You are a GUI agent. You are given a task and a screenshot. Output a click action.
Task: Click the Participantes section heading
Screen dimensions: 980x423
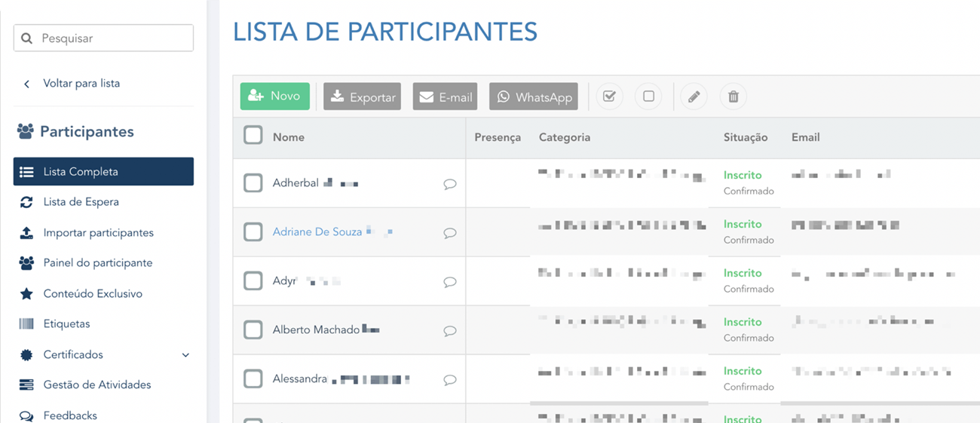coord(87,132)
